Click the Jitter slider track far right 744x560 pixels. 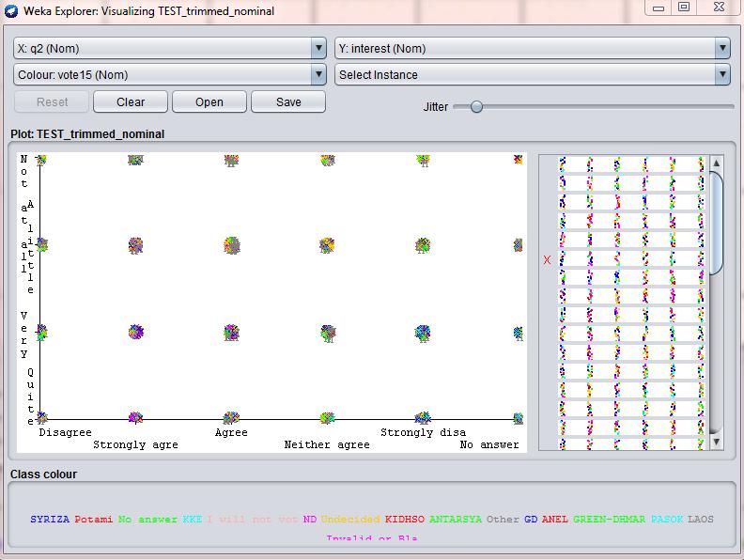pos(728,107)
